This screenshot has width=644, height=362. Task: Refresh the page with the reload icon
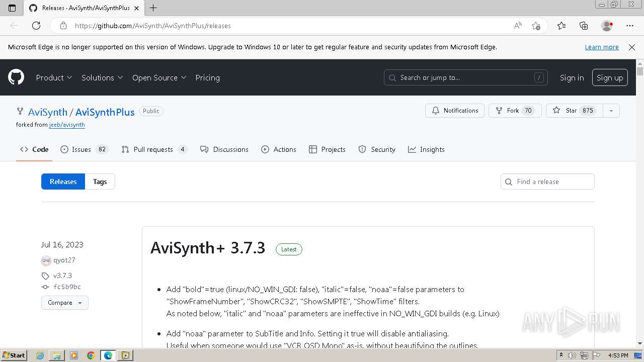[36, 26]
